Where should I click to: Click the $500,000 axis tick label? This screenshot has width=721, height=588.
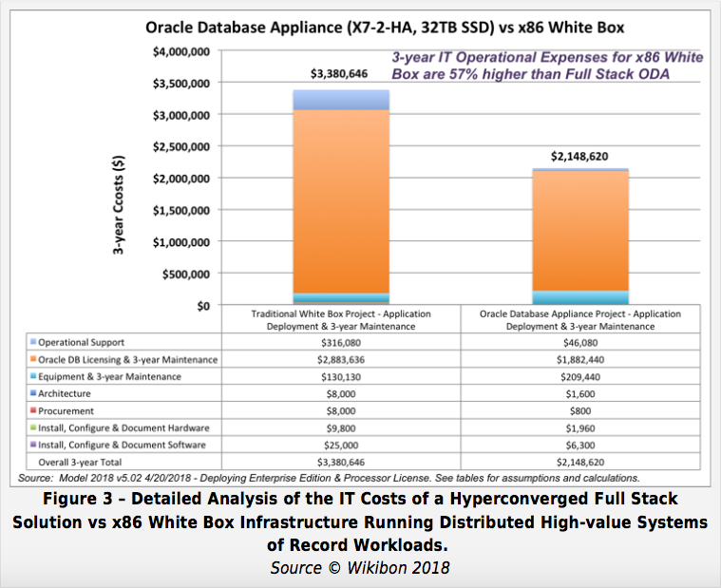tap(186, 274)
